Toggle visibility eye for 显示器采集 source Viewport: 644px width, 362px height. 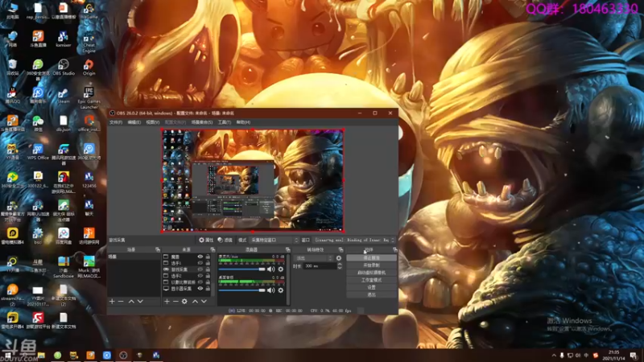pos(200,289)
